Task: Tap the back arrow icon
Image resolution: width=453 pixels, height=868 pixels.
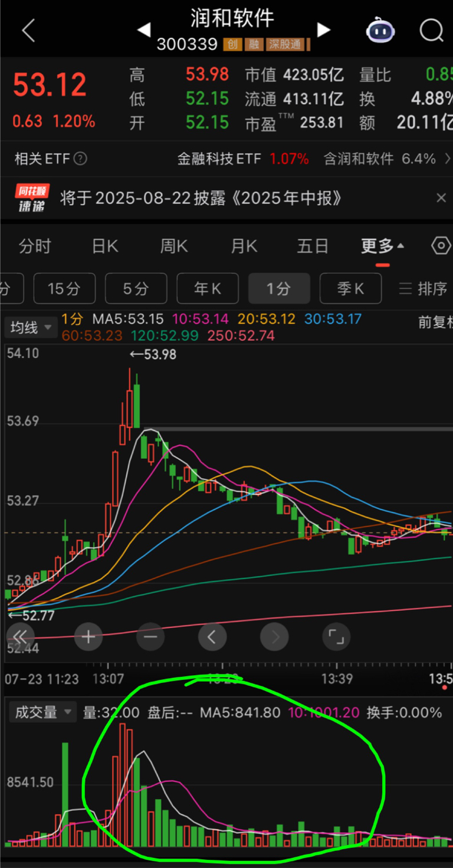Action: pyautogui.click(x=28, y=31)
